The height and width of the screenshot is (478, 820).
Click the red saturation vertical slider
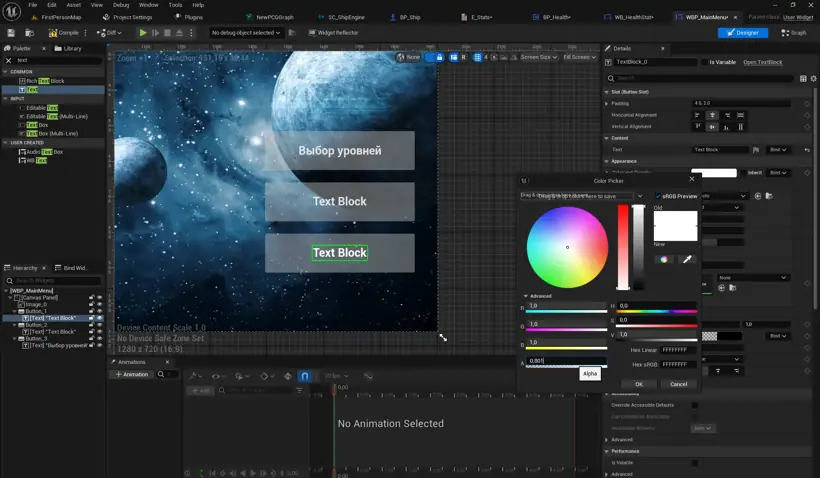tap(623, 247)
